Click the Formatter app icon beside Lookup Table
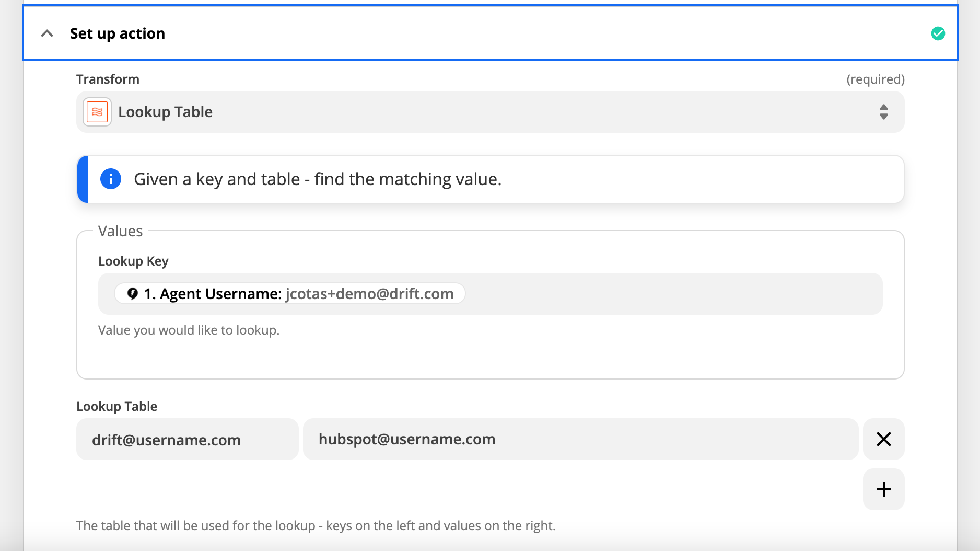 97,112
